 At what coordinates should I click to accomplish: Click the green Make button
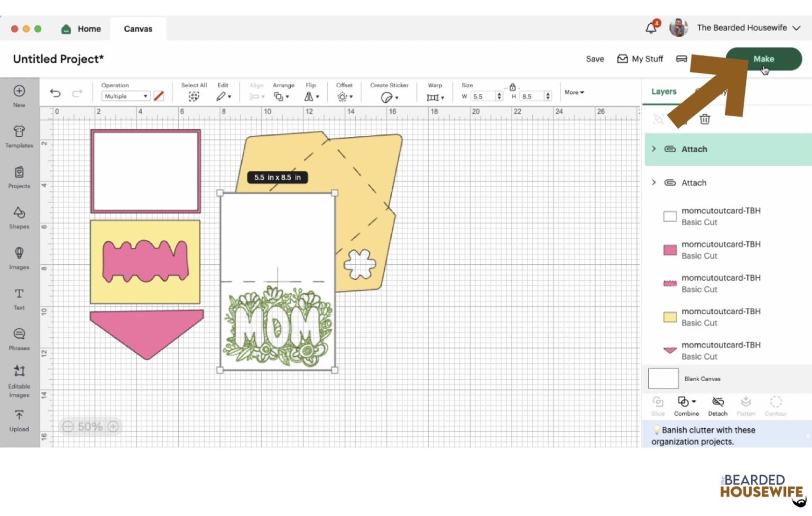(x=763, y=59)
